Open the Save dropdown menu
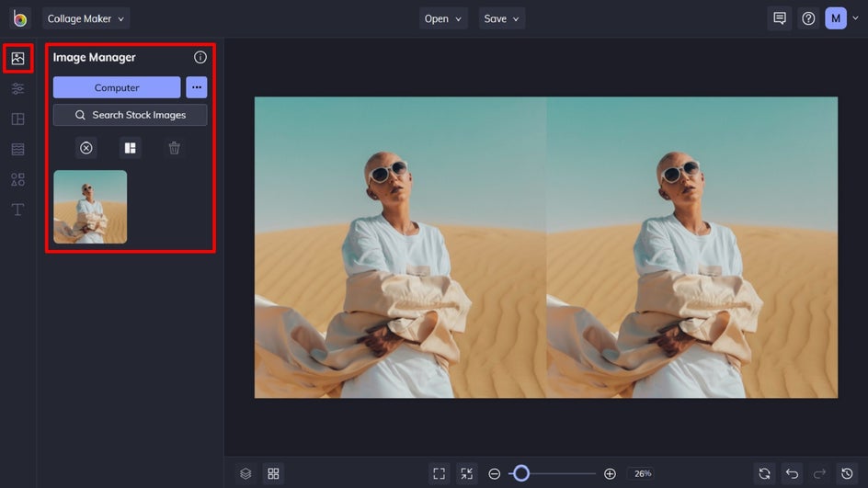Image resolution: width=868 pixels, height=488 pixels. pyautogui.click(x=501, y=18)
